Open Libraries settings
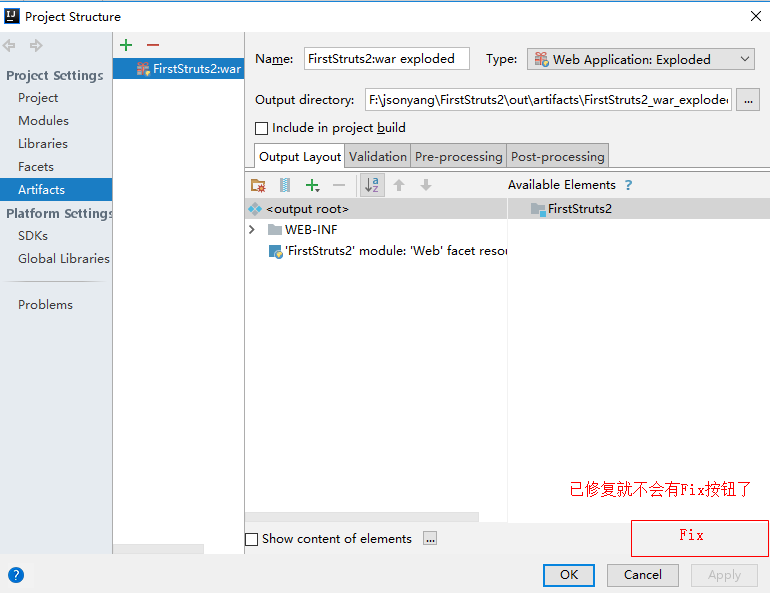Image resolution: width=770 pixels, height=593 pixels. tap(43, 144)
